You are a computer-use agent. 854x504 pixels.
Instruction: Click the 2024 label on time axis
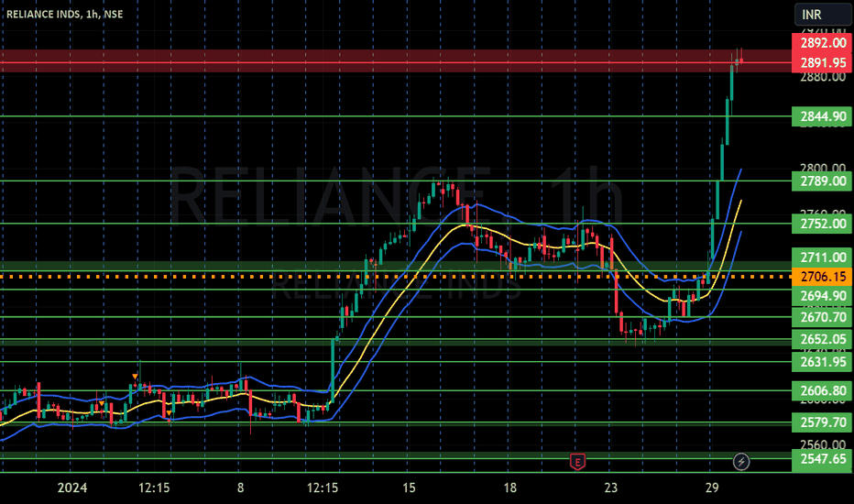click(x=71, y=488)
